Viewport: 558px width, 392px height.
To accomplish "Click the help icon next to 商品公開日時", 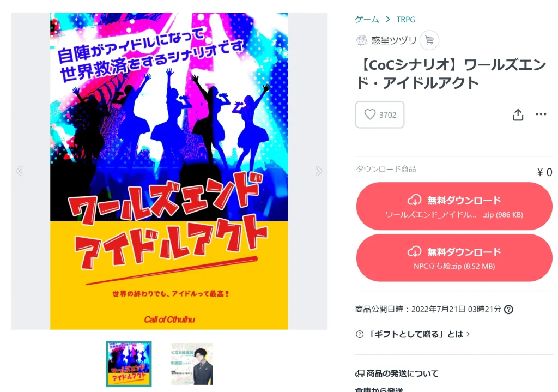I will point(508,309).
